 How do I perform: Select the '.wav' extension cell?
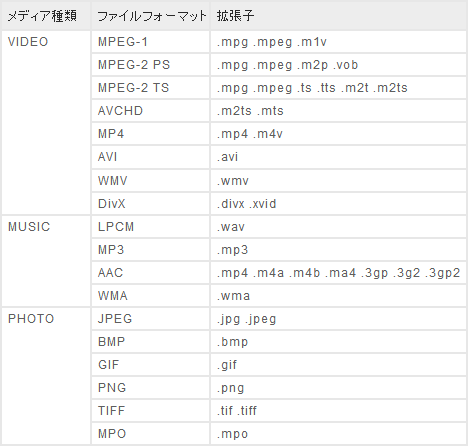pyautogui.click(x=338, y=227)
